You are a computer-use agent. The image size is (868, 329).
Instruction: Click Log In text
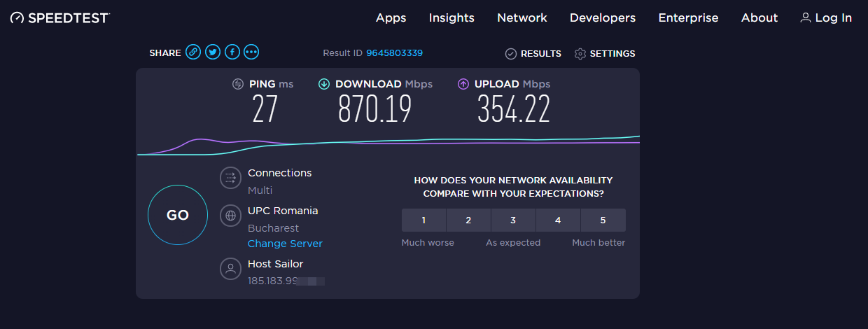click(834, 18)
